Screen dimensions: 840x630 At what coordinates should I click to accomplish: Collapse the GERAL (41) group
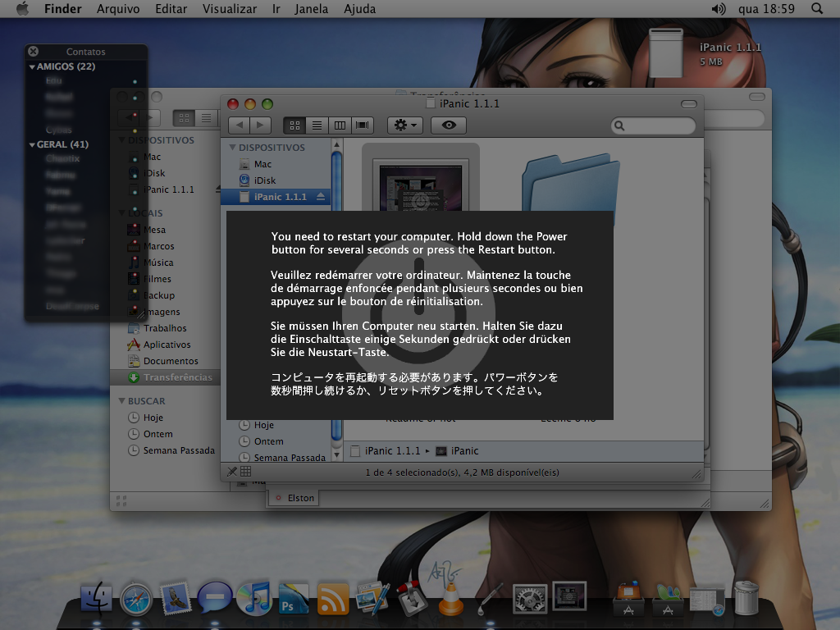32,144
